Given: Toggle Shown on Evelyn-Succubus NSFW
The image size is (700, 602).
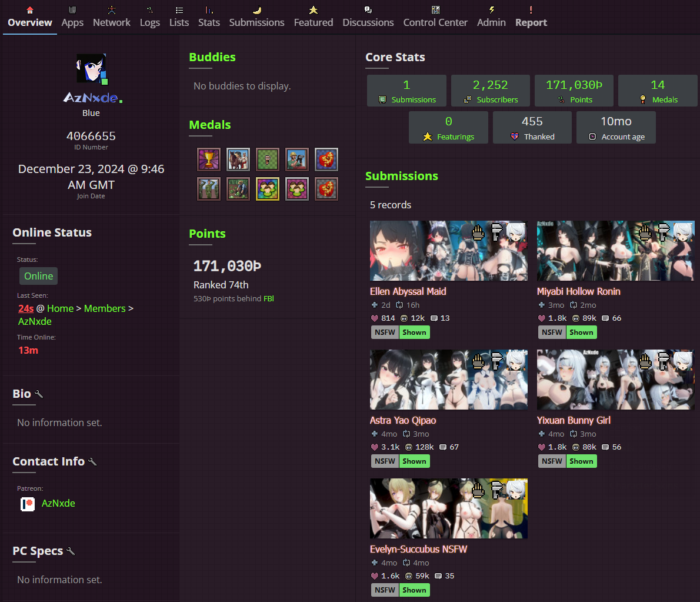Looking at the screenshot, I should [x=414, y=590].
